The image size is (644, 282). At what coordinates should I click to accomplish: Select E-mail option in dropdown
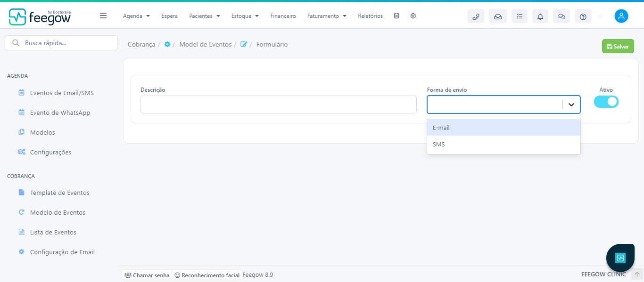pos(504,128)
